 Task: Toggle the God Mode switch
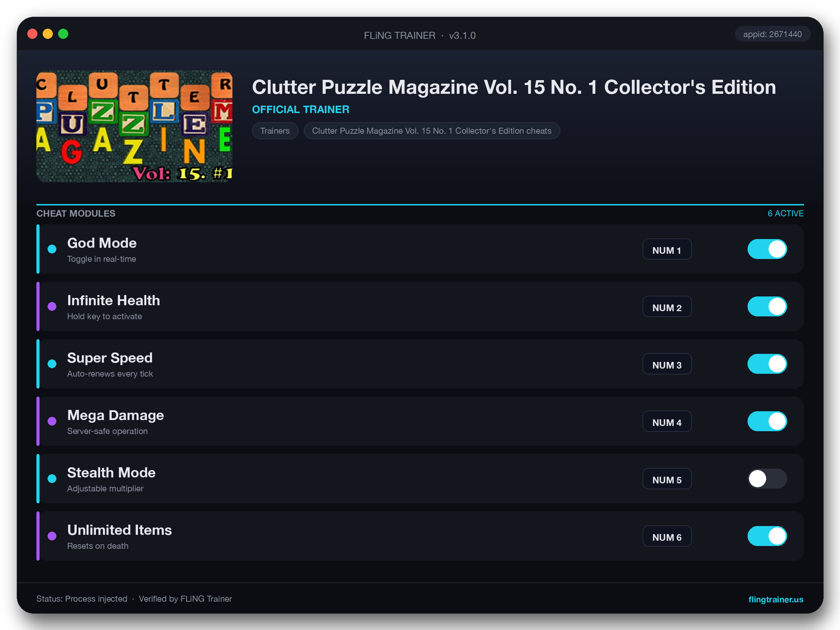(x=767, y=249)
